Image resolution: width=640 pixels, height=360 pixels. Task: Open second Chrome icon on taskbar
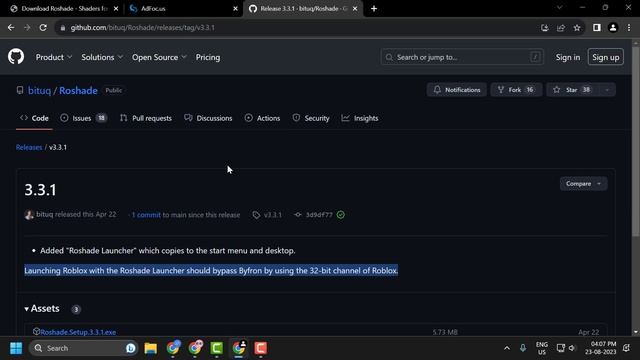(x=196, y=348)
